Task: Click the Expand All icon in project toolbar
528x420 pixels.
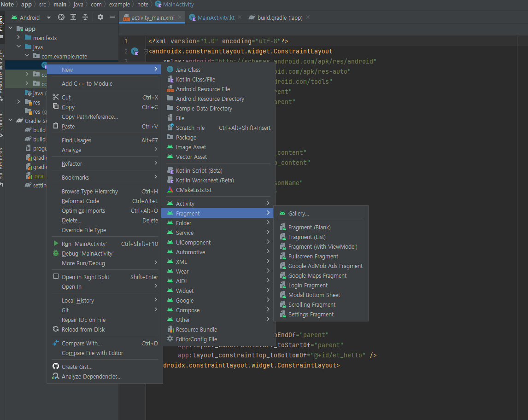Action: (73, 17)
